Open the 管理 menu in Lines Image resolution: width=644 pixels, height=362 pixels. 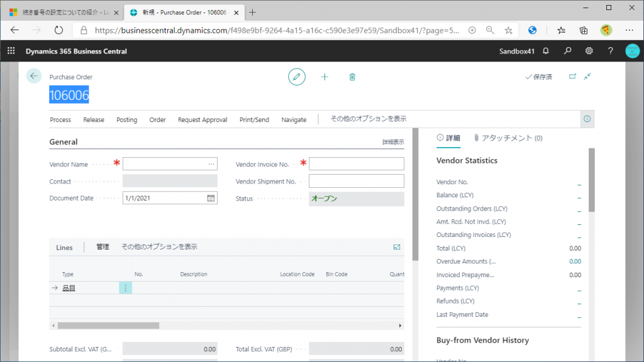pyautogui.click(x=103, y=246)
